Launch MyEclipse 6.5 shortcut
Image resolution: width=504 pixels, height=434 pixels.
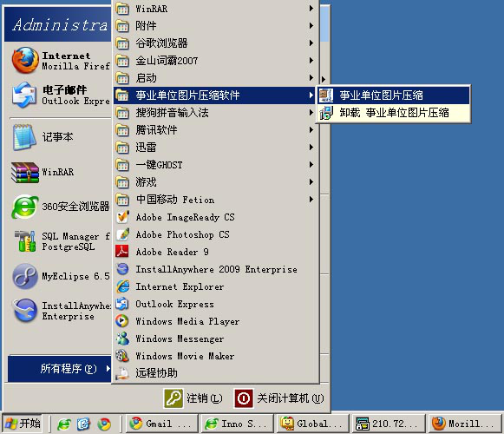click(60, 276)
